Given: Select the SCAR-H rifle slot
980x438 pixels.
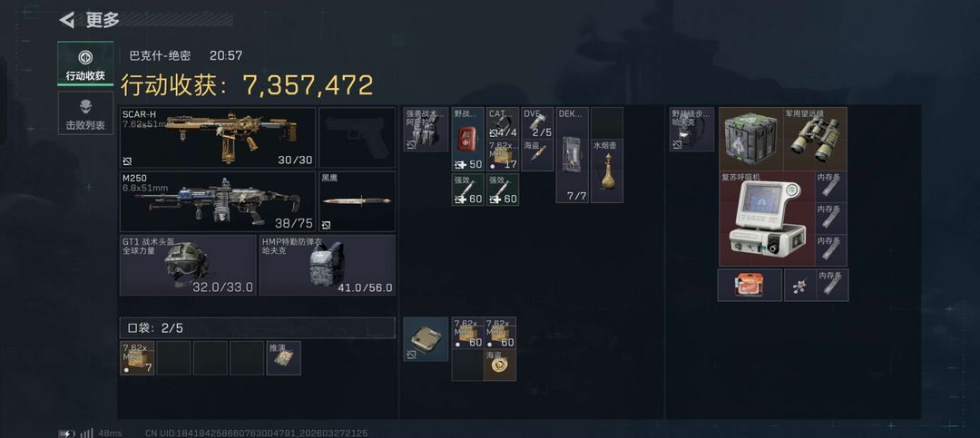Looking at the screenshot, I should tap(218, 137).
